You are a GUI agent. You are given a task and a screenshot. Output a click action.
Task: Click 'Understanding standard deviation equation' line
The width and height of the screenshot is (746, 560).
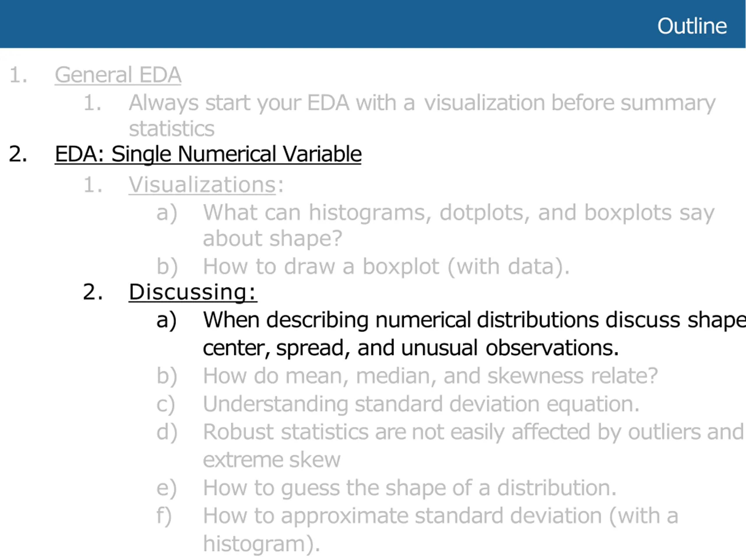click(x=421, y=404)
